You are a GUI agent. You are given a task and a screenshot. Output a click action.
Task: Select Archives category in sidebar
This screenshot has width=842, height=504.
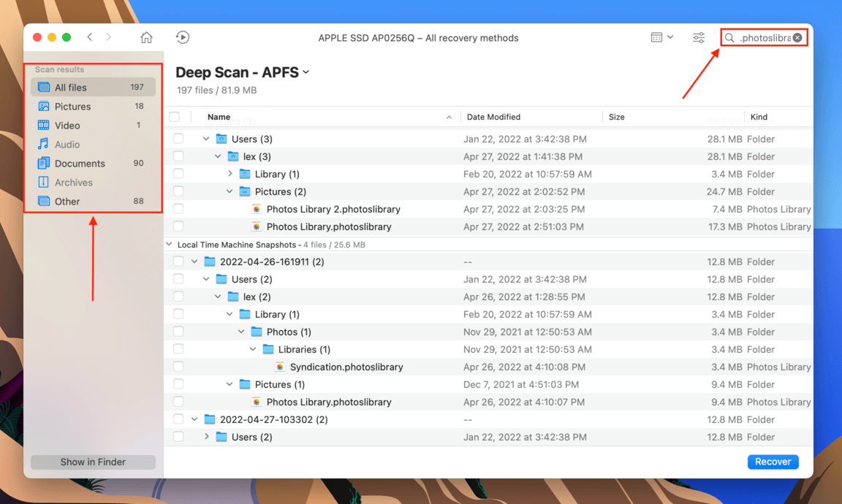pyautogui.click(x=93, y=182)
